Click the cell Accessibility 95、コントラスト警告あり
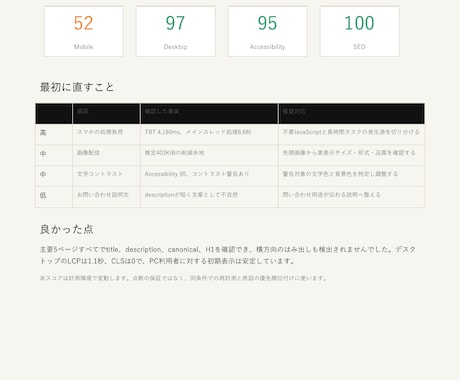The width and height of the screenshot is (460, 380). [209, 176]
